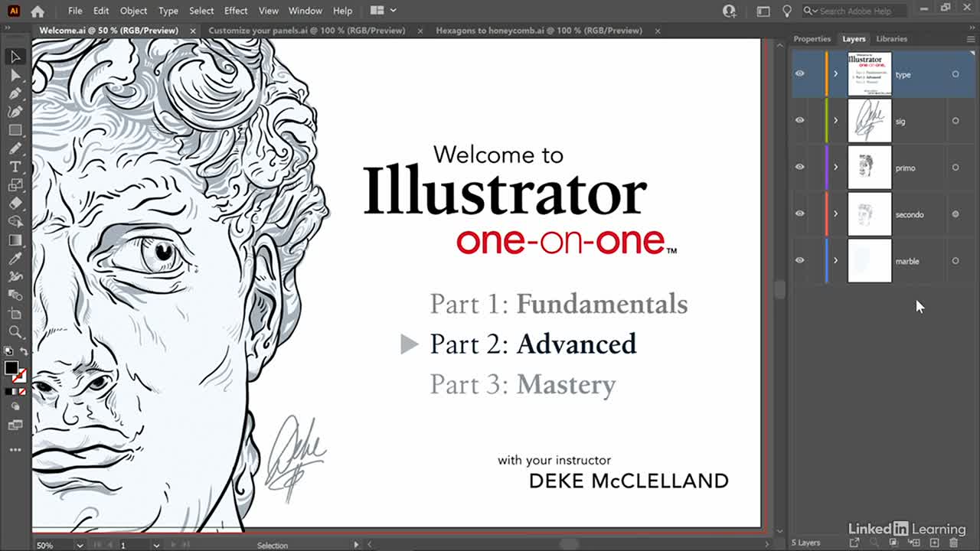Go to Illustrator Home screen icon
Image resolution: width=980 pixels, height=551 pixels.
[x=38, y=11]
